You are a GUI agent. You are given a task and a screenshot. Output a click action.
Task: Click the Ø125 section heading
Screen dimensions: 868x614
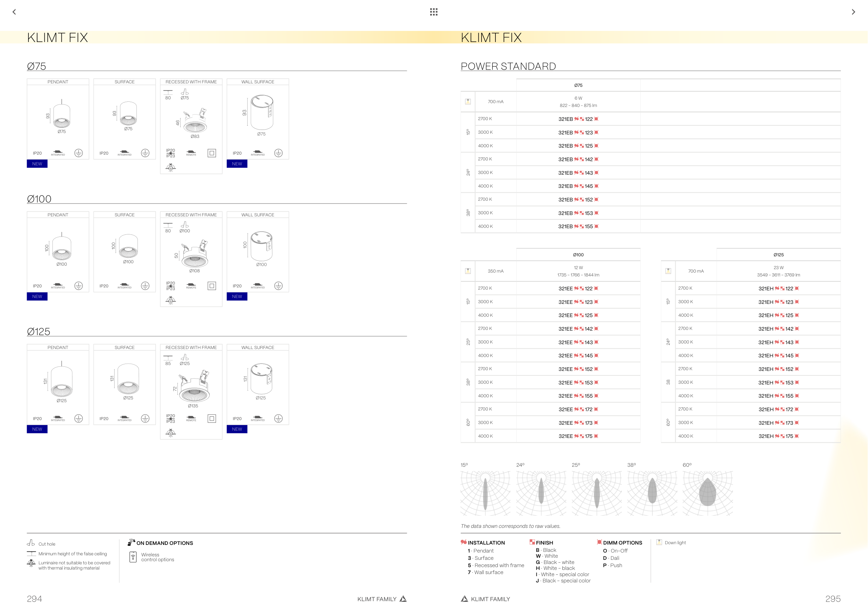pos(39,332)
